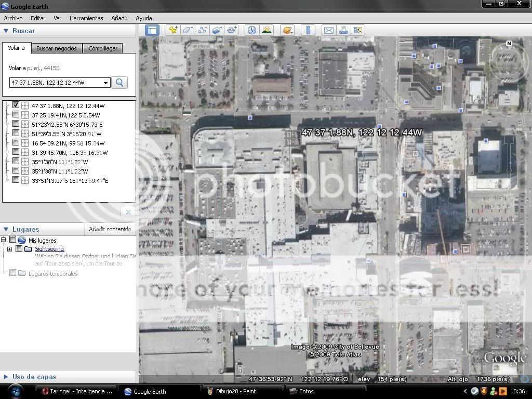Click the Sightseeing folder icon

click(x=28, y=249)
